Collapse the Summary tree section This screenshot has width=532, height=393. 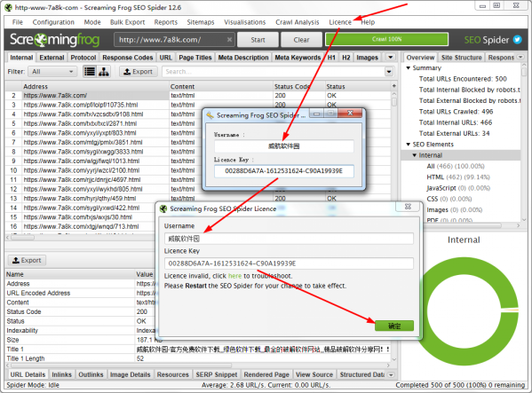(409, 67)
